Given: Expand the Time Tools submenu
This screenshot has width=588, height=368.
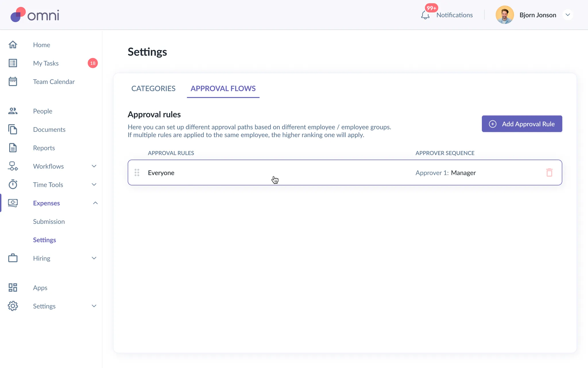Looking at the screenshot, I should tap(94, 185).
